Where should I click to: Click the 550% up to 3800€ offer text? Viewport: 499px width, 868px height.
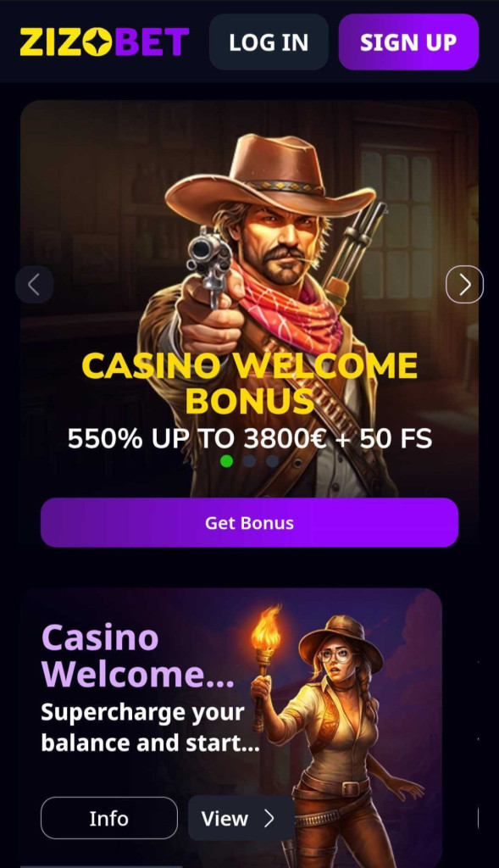pyautogui.click(x=249, y=438)
